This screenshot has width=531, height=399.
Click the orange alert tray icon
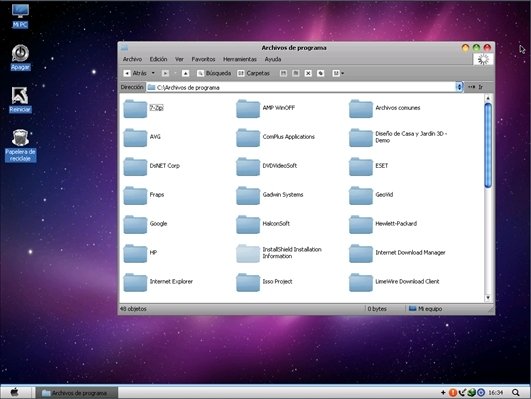click(452, 393)
